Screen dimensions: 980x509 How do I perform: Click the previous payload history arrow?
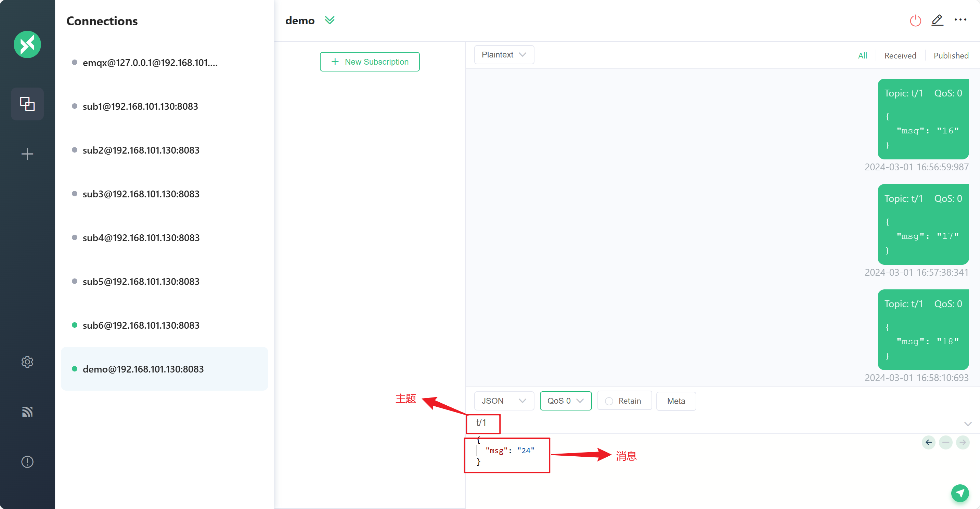929,442
